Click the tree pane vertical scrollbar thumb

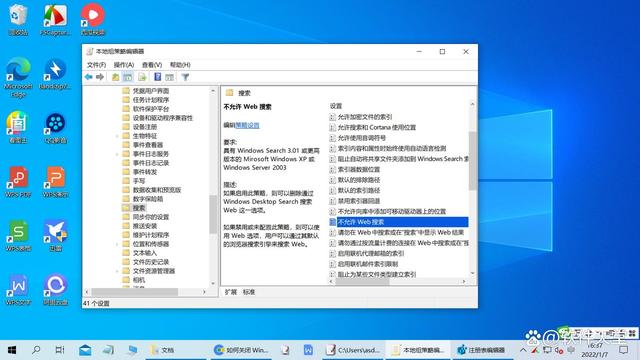click(x=213, y=214)
